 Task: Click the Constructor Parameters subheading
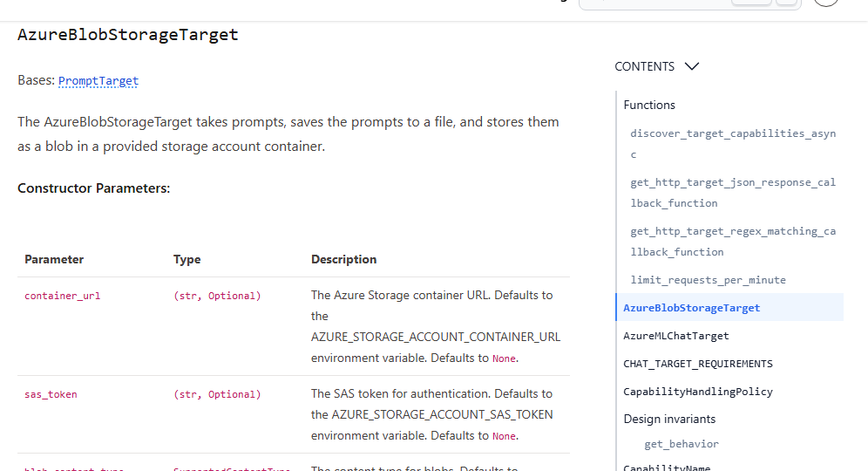pyautogui.click(x=93, y=188)
